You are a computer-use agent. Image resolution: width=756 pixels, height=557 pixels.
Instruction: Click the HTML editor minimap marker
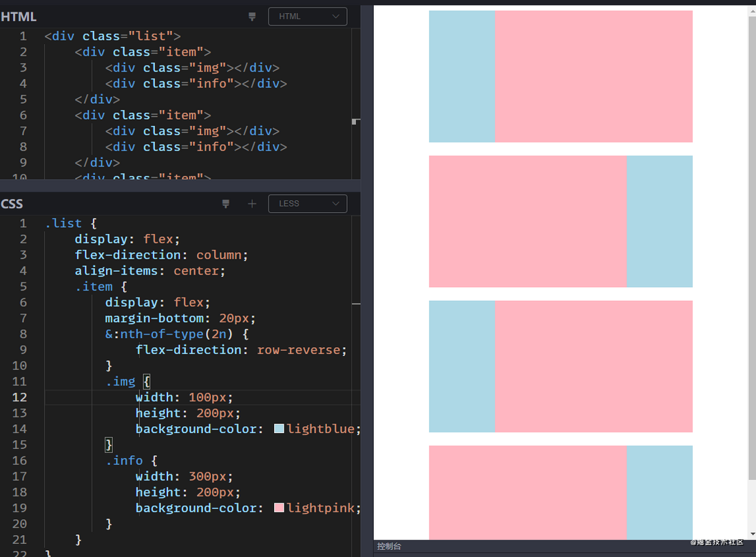click(x=355, y=122)
